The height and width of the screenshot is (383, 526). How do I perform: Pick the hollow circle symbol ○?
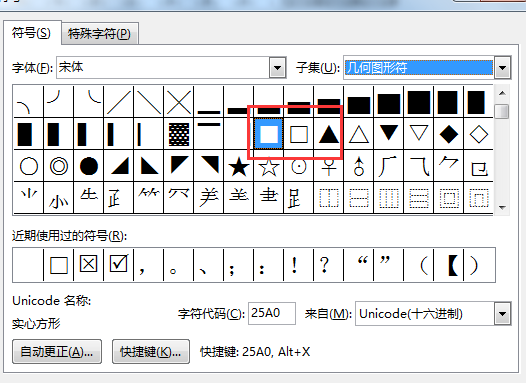[29, 166]
